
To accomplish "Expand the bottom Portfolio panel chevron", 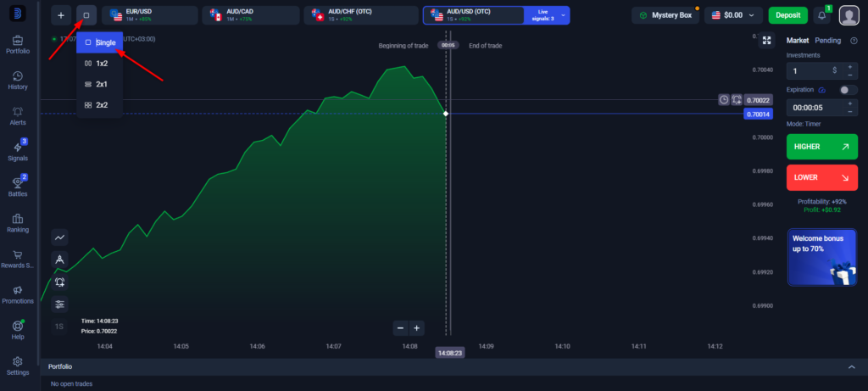I will [852, 366].
